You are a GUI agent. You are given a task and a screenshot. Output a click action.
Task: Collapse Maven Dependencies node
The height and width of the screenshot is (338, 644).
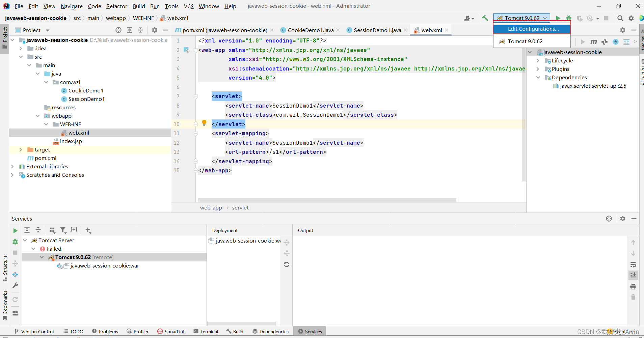[x=538, y=77]
